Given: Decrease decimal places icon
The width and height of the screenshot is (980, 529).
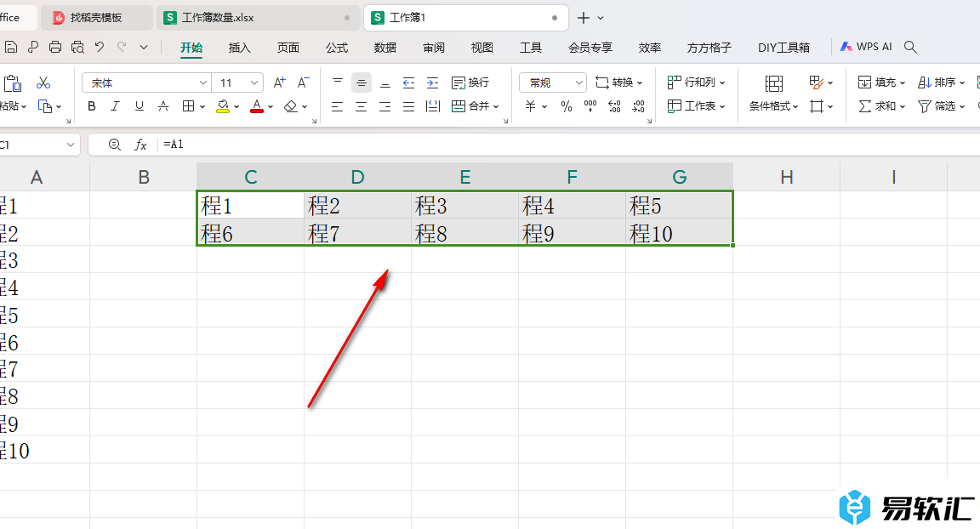Looking at the screenshot, I should tap(638, 107).
